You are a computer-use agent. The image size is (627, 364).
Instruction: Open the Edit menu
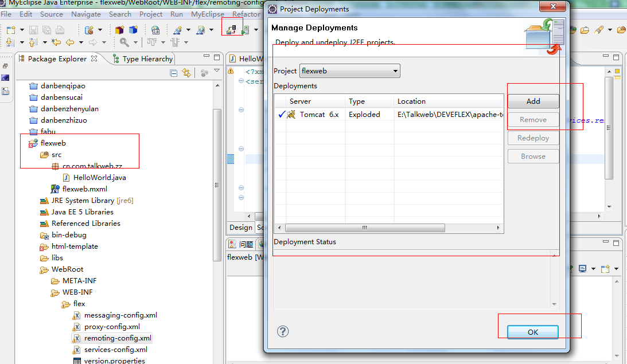26,14
